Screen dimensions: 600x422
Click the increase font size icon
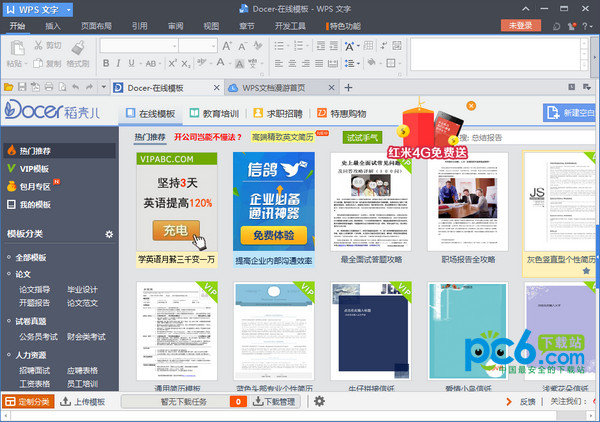(x=227, y=46)
